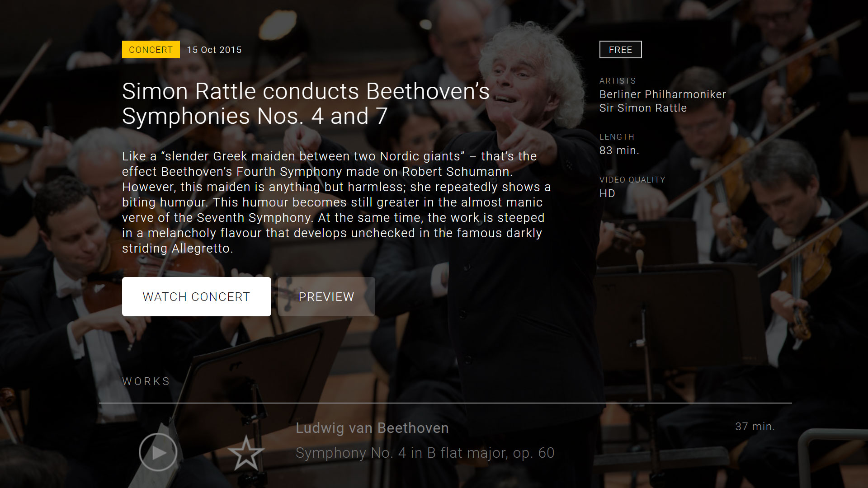Viewport: 868px width, 488px height.
Task: Open Symphony No. 4 in B flat major
Action: [x=425, y=452]
